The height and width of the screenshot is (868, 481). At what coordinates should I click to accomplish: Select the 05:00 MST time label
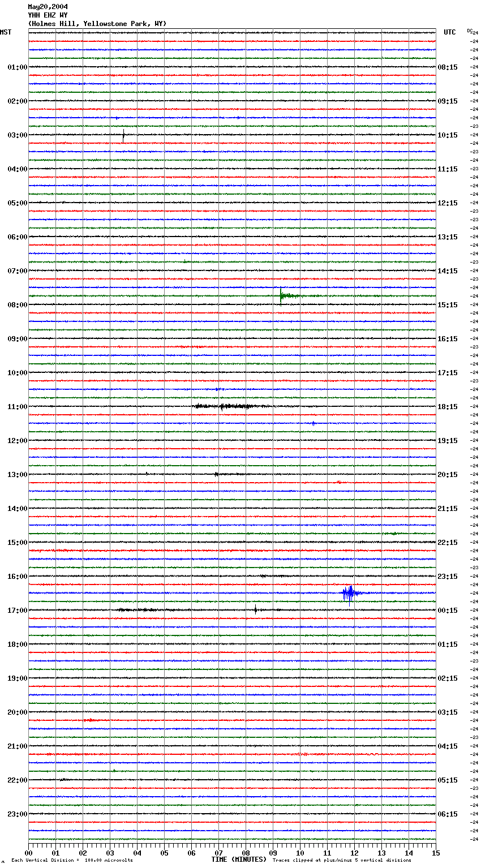pyautogui.click(x=17, y=203)
